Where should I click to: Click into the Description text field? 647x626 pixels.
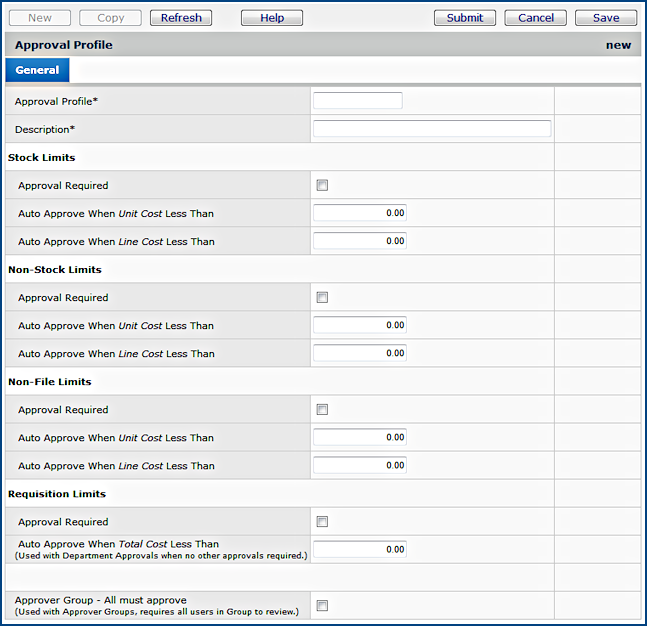(431, 129)
